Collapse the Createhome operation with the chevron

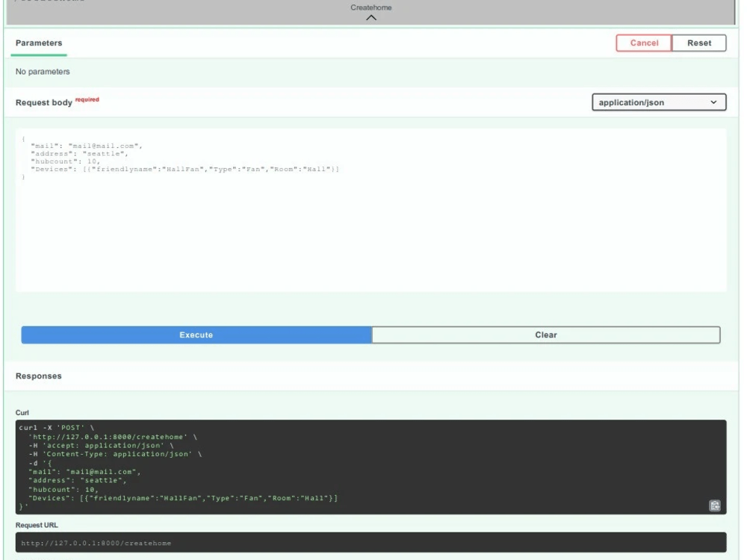click(x=371, y=18)
